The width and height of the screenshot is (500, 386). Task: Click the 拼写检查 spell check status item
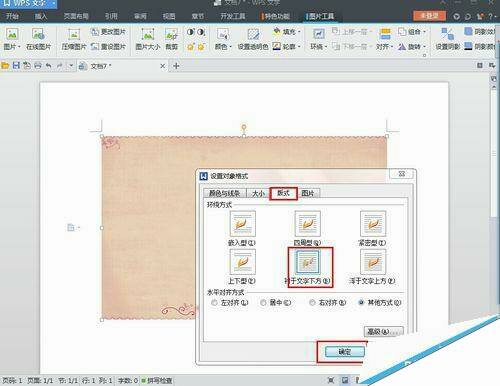[157, 380]
